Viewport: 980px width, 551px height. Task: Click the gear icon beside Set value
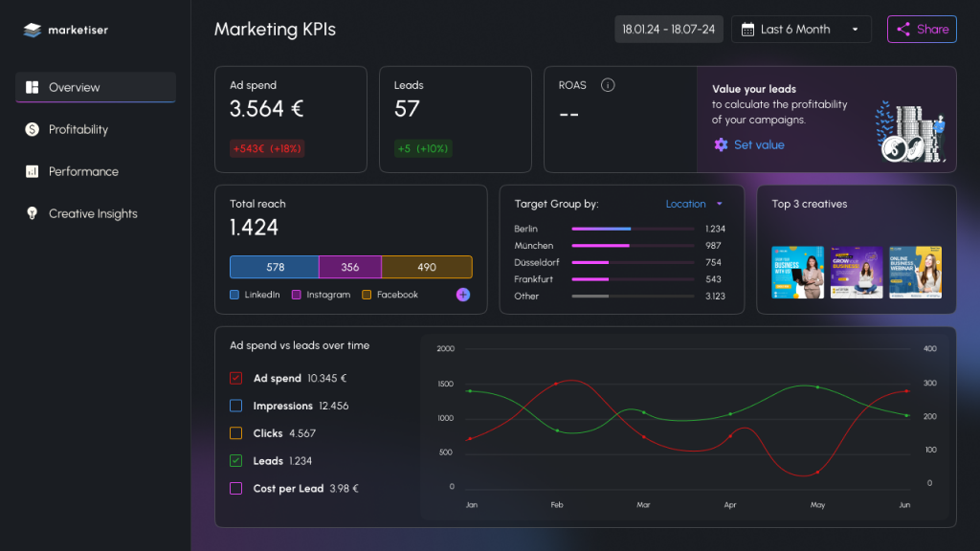tap(721, 144)
